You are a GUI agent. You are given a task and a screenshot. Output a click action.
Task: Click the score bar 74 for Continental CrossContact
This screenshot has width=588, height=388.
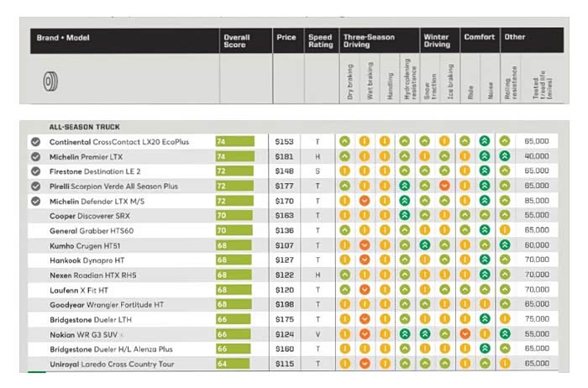[234, 141]
